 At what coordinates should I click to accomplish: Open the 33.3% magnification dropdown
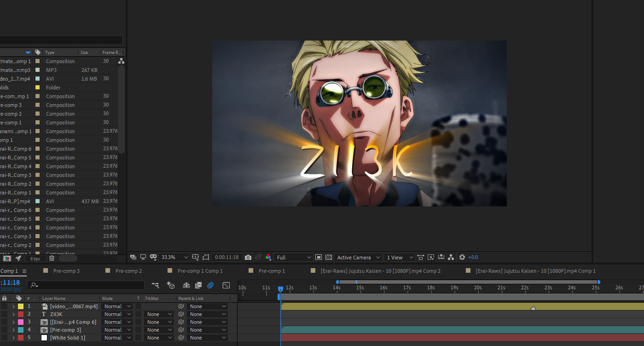pyautogui.click(x=174, y=258)
